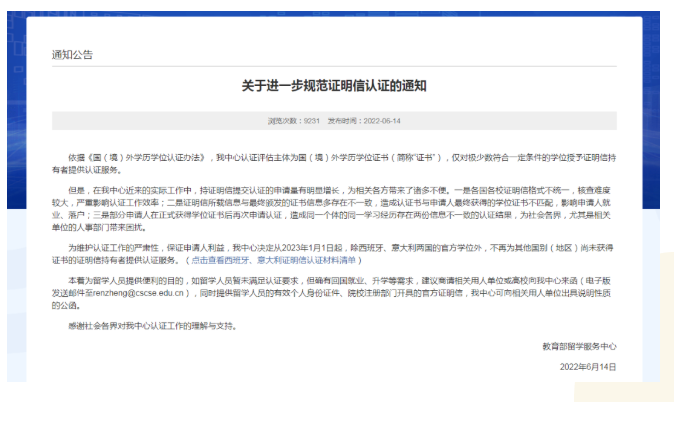Click the 通知公告 section heading
The width and height of the screenshot is (675, 428).
coord(70,55)
